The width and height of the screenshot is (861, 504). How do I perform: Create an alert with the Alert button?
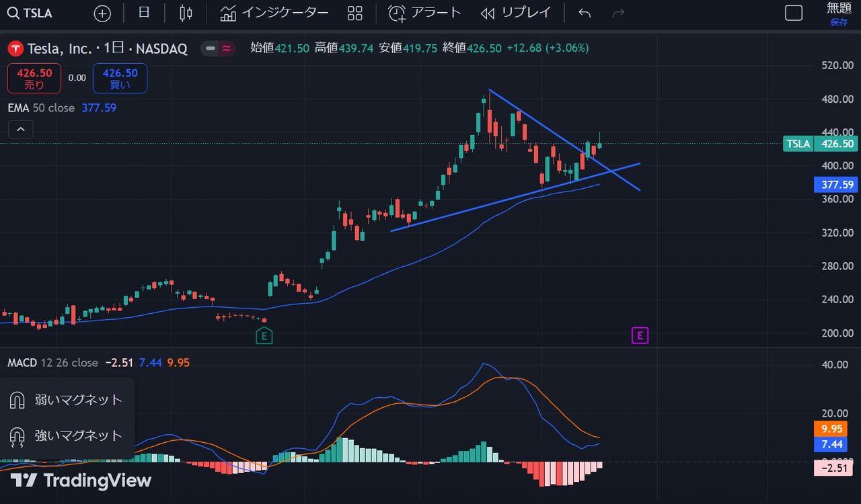click(425, 13)
